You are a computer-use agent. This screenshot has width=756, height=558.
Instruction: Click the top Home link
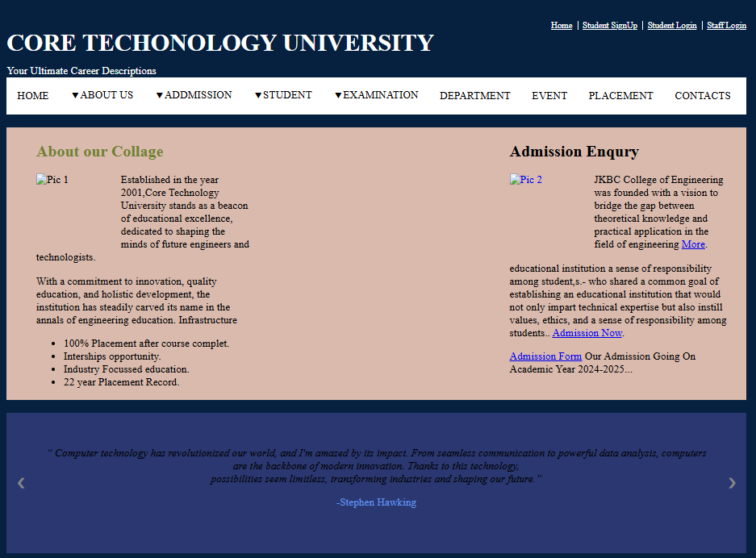562,26
